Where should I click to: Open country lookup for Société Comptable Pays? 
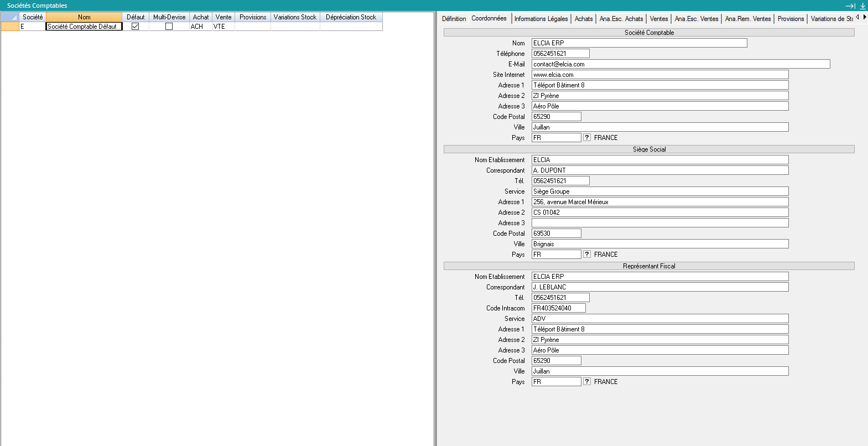[587, 138]
